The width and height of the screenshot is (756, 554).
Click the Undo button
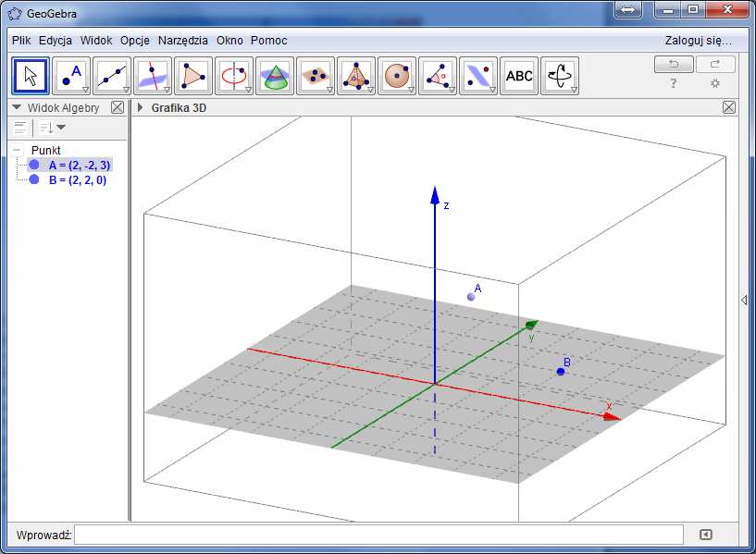pyautogui.click(x=674, y=64)
